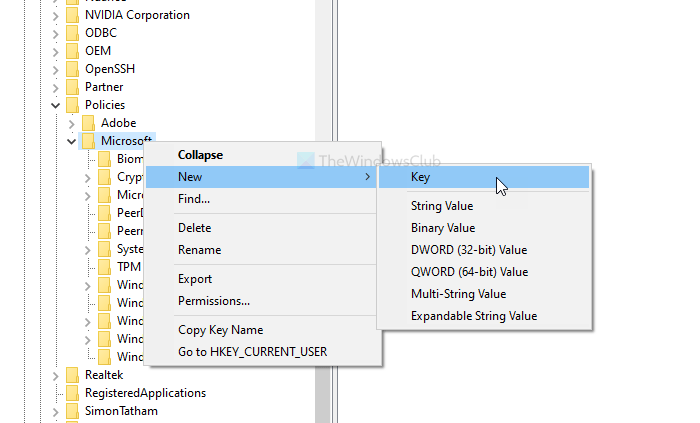Choose Rename from the context menu
The height and width of the screenshot is (423, 700).
tap(199, 250)
